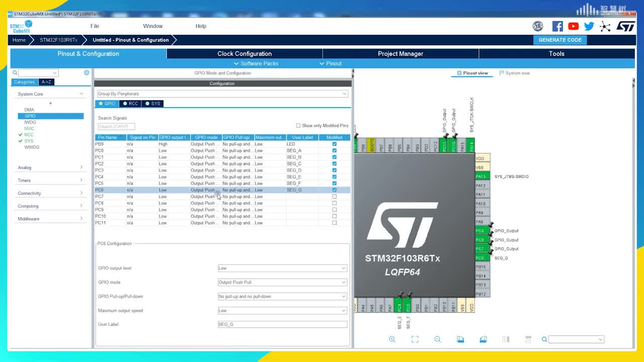Open Group By Peripherals dropdown
The image size is (644, 362).
[222, 94]
